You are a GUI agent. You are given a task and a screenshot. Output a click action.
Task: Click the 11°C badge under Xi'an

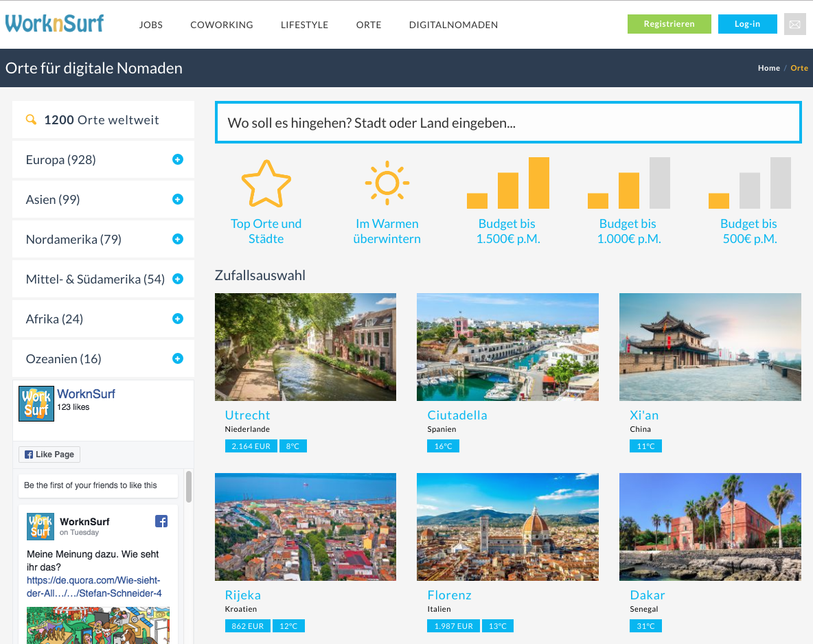coord(645,446)
